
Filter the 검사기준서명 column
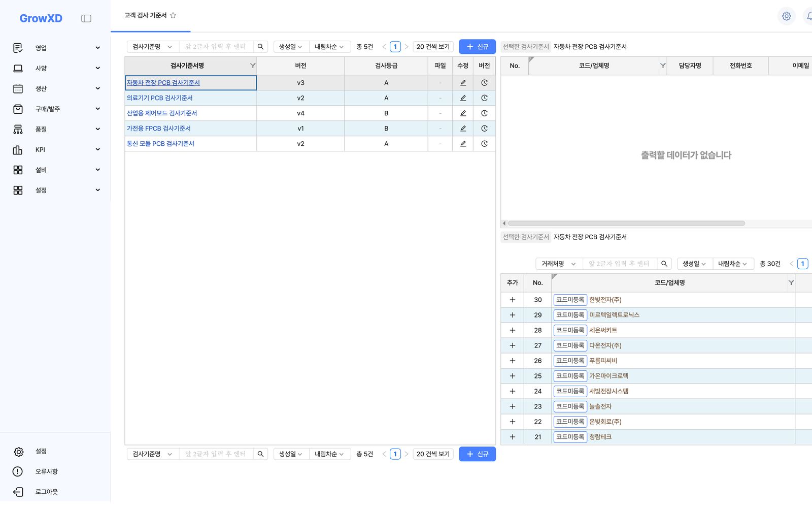(x=252, y=66)
